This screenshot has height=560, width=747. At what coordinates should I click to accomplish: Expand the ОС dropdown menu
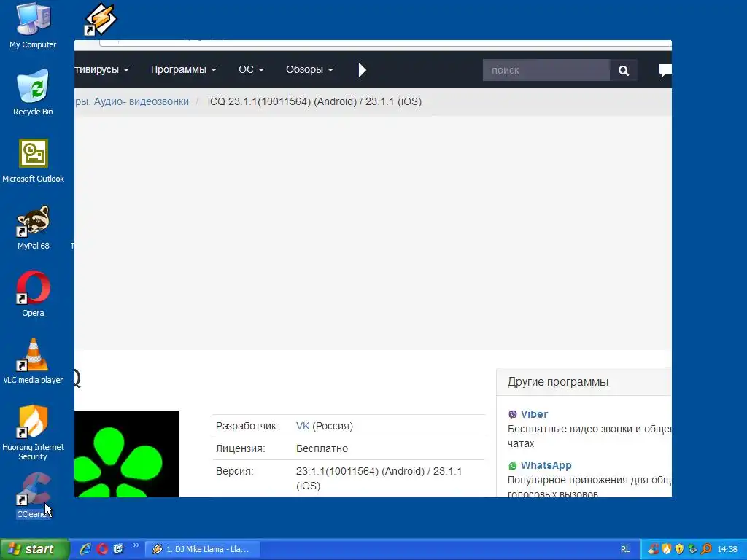[251, 69]
